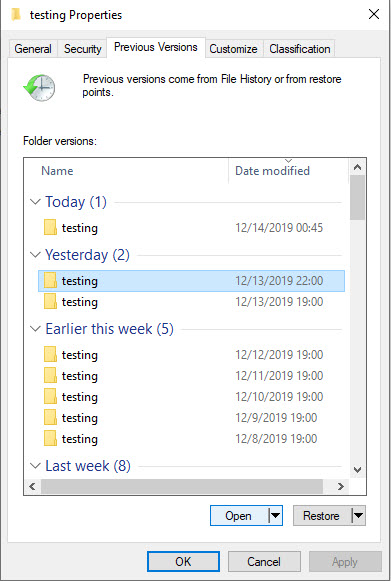Click the OK button

coord(183,562)
